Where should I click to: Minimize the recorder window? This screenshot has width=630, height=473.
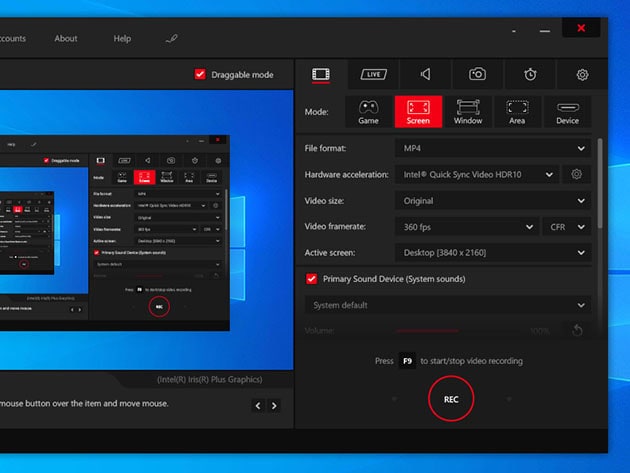(x=545, y=31)
